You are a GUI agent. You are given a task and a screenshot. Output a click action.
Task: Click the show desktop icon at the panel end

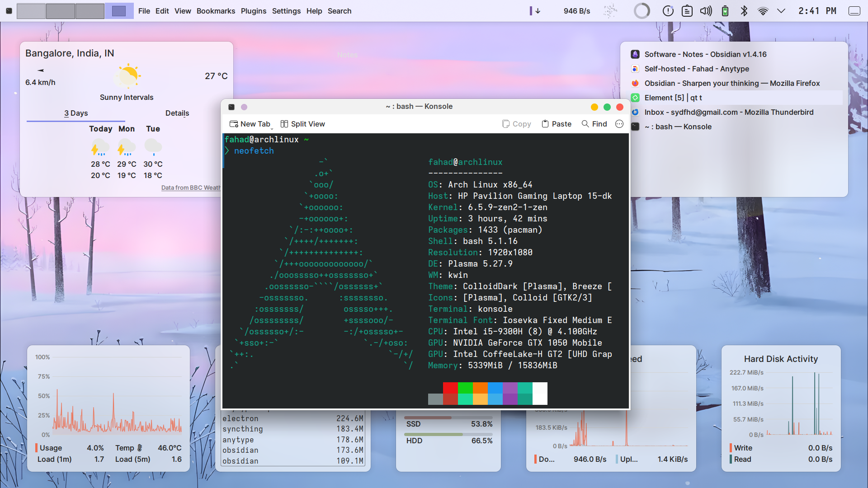[x=854, y=11]
